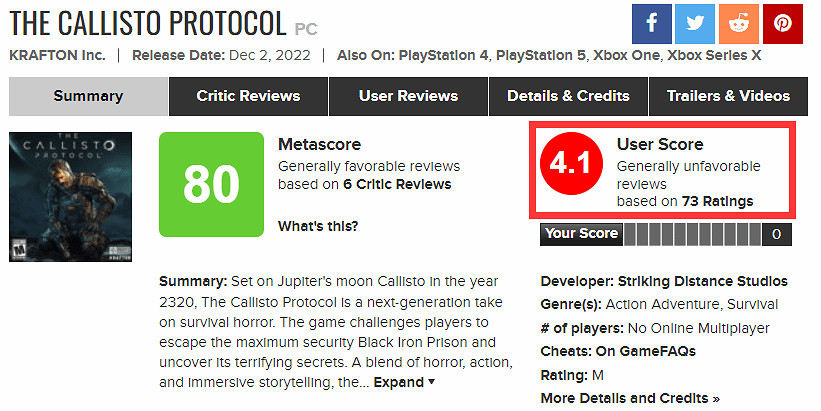Click More Details and Credits link
Image resolution: width=821 pixels, height=411 pixels.
click(629, 398)
